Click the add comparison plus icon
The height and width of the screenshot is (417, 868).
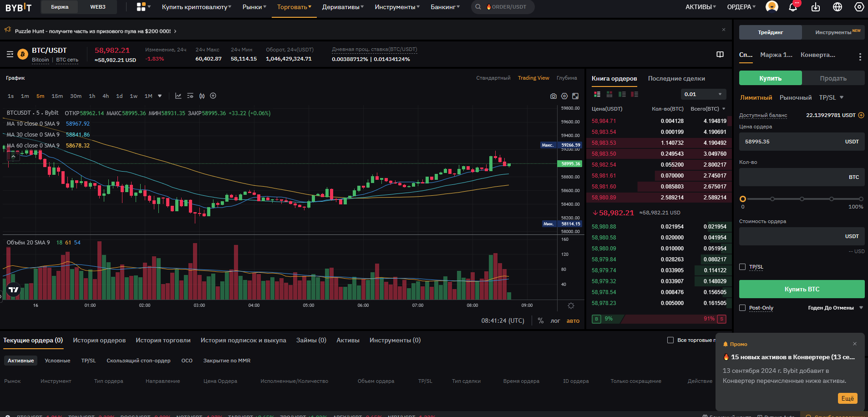213,96
